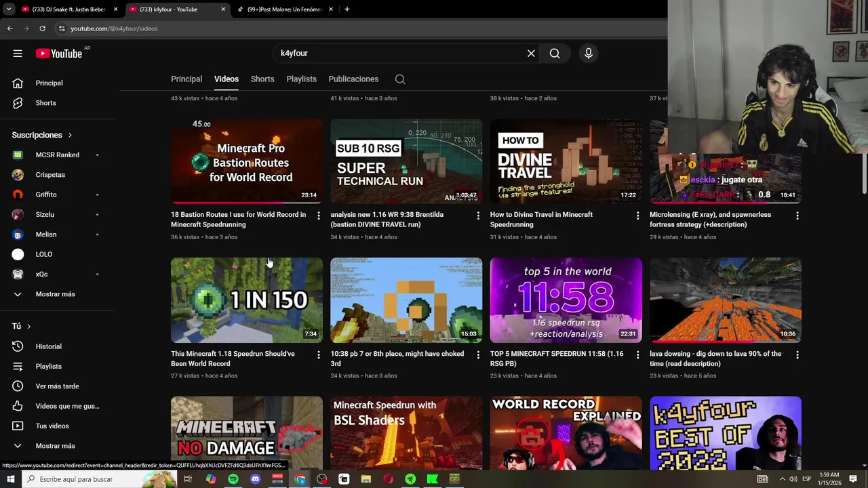Open the Tú section arrow
This screenshot has height=488, width=868.
[x=28, y=326]
